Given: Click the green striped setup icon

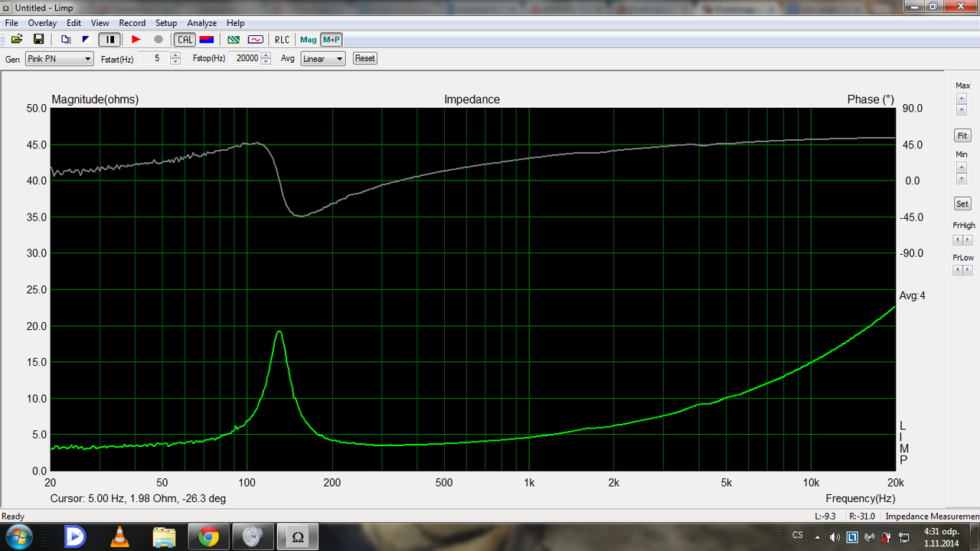Looking at the screenshot, I should pos(234,39).
